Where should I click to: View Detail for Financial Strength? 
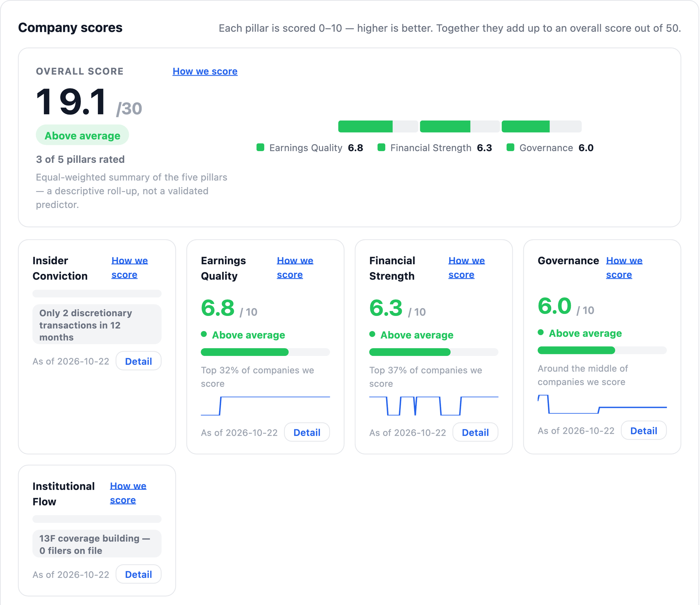tap(475, 432)
